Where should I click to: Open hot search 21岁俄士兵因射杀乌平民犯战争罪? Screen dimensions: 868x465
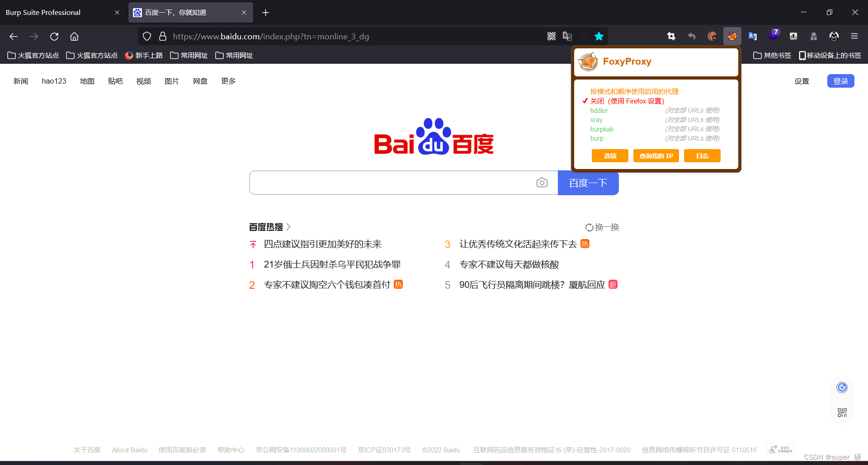coord(332,264)
